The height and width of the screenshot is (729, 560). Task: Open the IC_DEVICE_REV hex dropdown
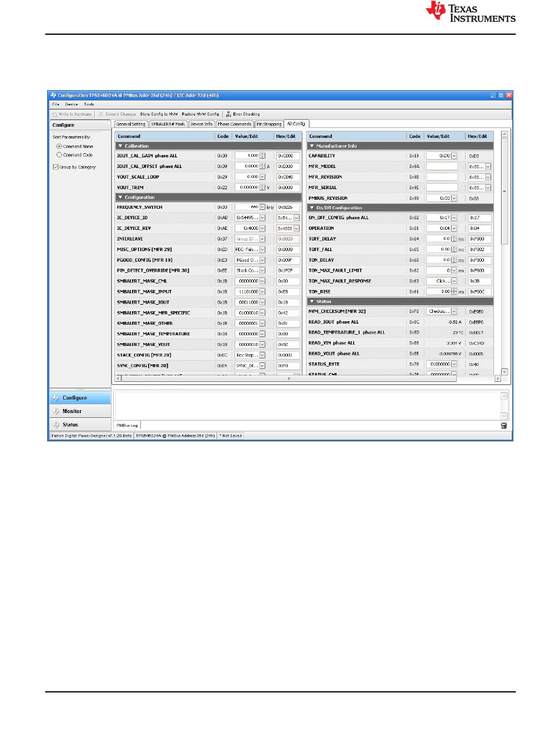[296, 229]
